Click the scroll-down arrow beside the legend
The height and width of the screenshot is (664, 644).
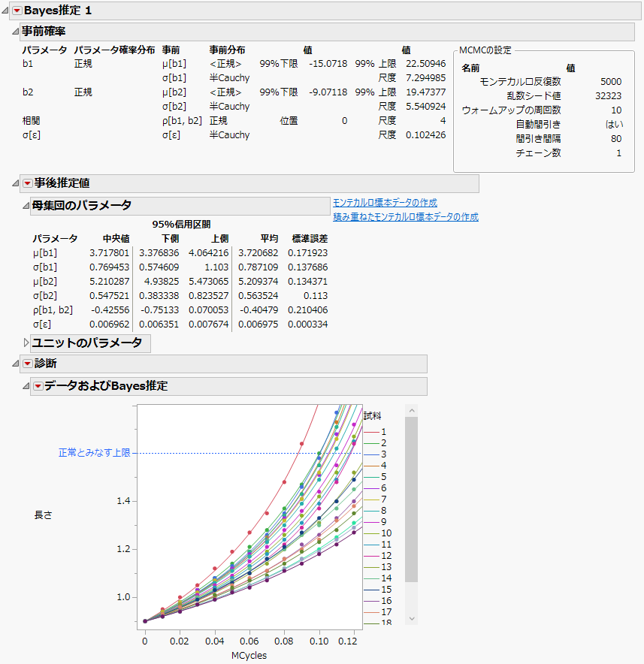pos(410,618)
